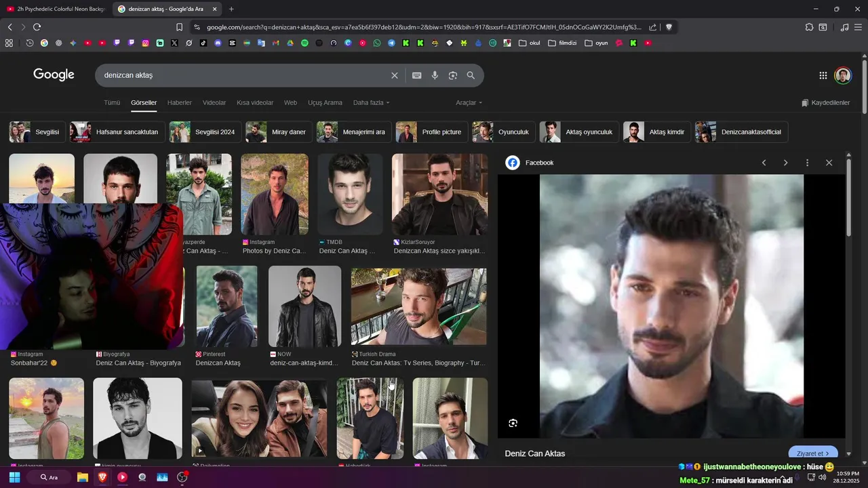Viewport: 868px width, 488px height.
Task: Open the taskbar clock showing 10:59 PM
Action: [x=848, y=477]
